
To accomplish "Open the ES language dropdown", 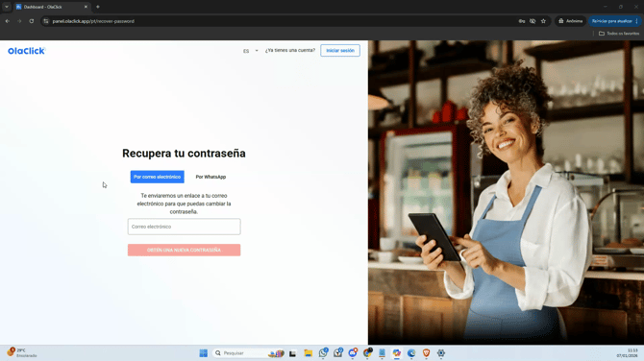I will 251,51.
